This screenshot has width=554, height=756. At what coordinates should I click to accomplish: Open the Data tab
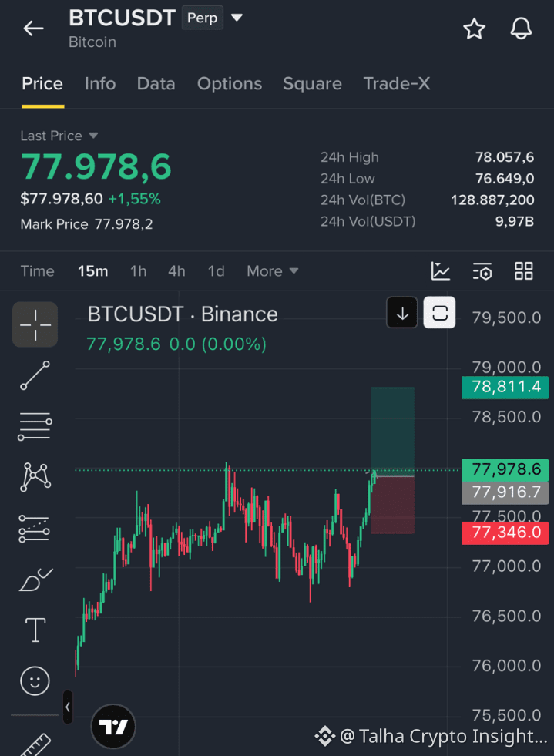click(156, 84)
